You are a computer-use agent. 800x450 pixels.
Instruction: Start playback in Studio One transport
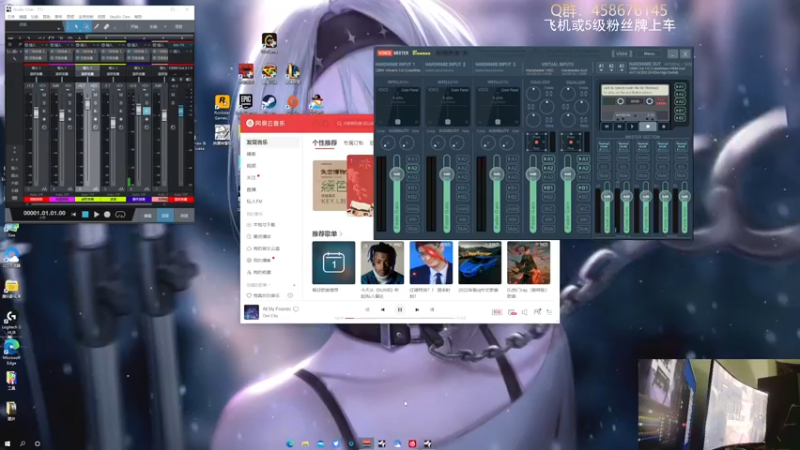[x=96, y=215]
